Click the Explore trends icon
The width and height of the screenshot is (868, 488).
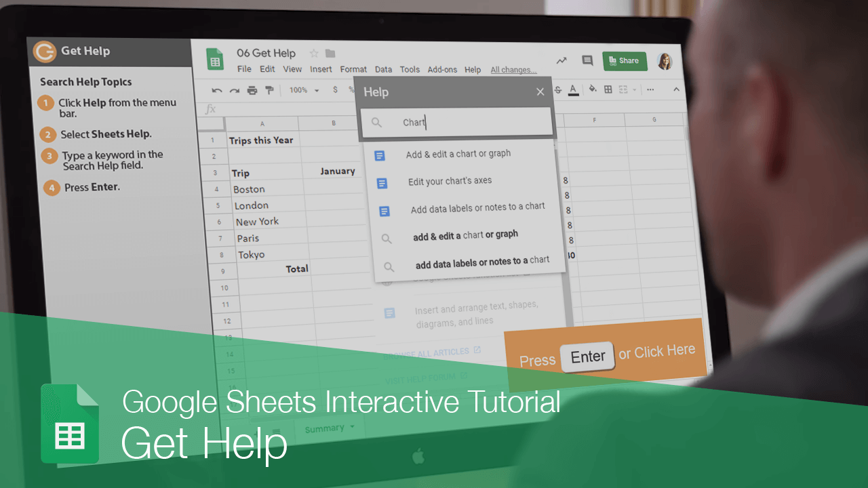pos(561,60)
